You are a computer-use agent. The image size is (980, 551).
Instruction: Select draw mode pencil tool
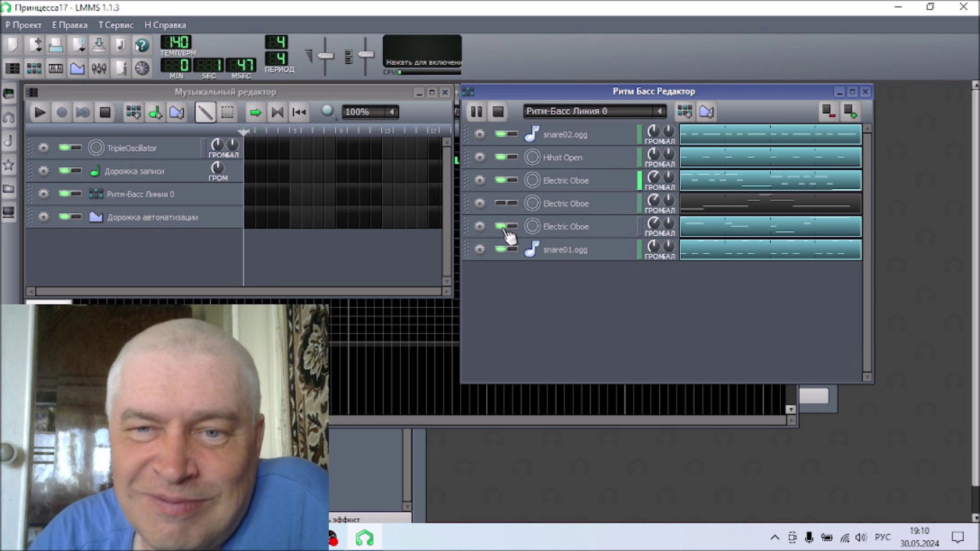coord(205,112)
